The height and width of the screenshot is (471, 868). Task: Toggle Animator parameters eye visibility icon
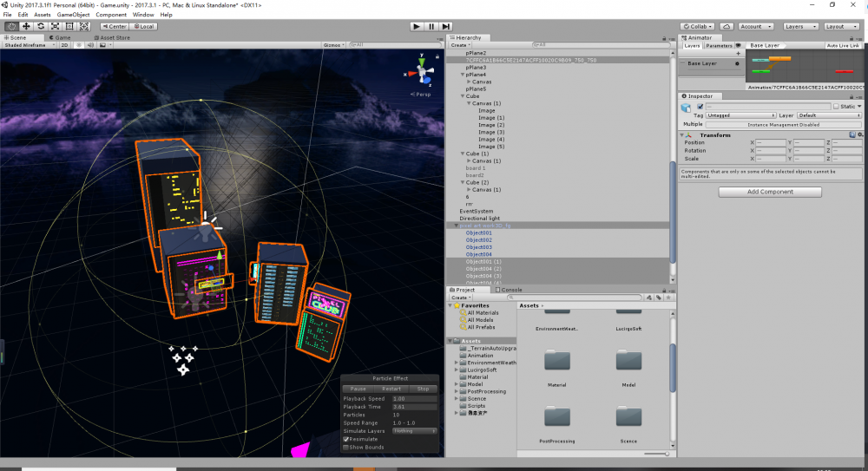(738, 45)
